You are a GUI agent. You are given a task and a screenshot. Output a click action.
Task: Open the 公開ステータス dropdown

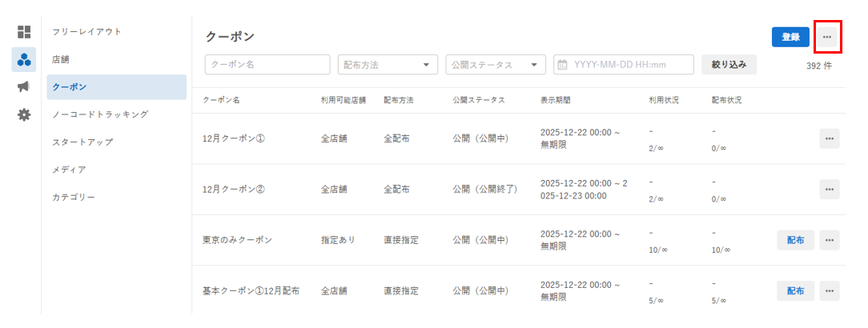click(x=496, y=64)
